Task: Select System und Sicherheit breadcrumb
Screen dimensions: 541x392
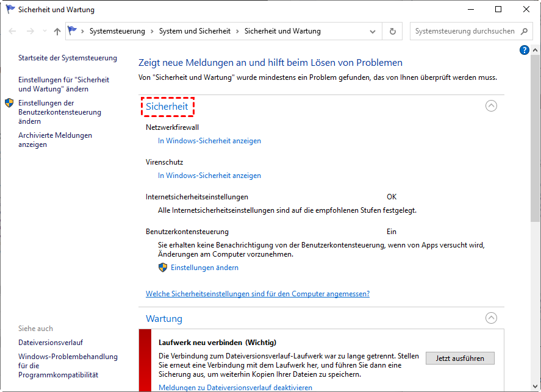Action: [x=195, y=31]
